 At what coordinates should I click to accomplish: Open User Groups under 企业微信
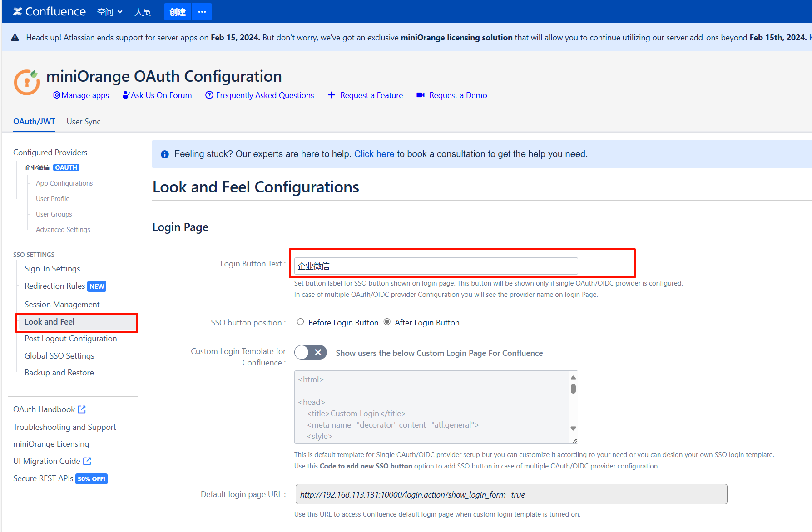pyautogui.click(x=54, y=214)
